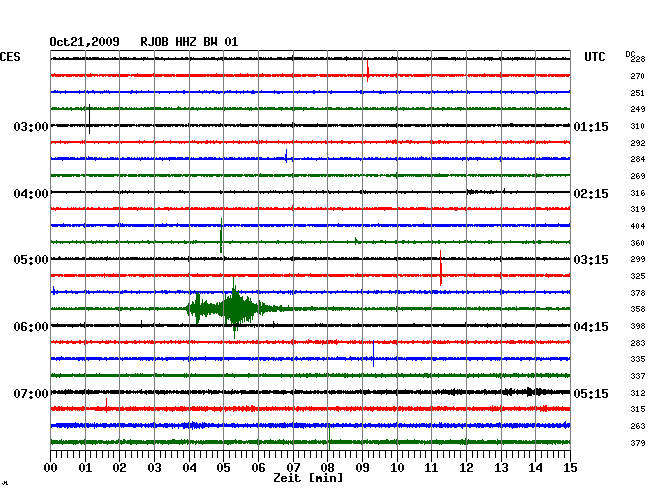Select the 07:00 local time label
650x494 pixels.
(x=31, y=393)
